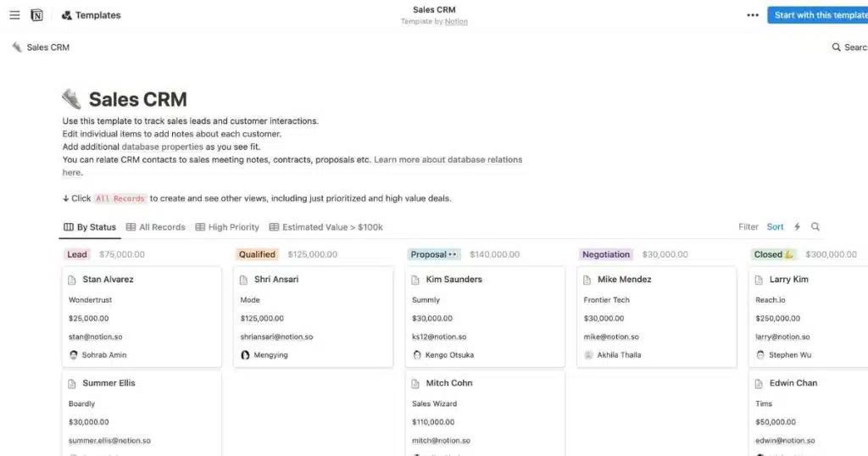Click the summer.ellis@notion.so email

coord(109,441)
